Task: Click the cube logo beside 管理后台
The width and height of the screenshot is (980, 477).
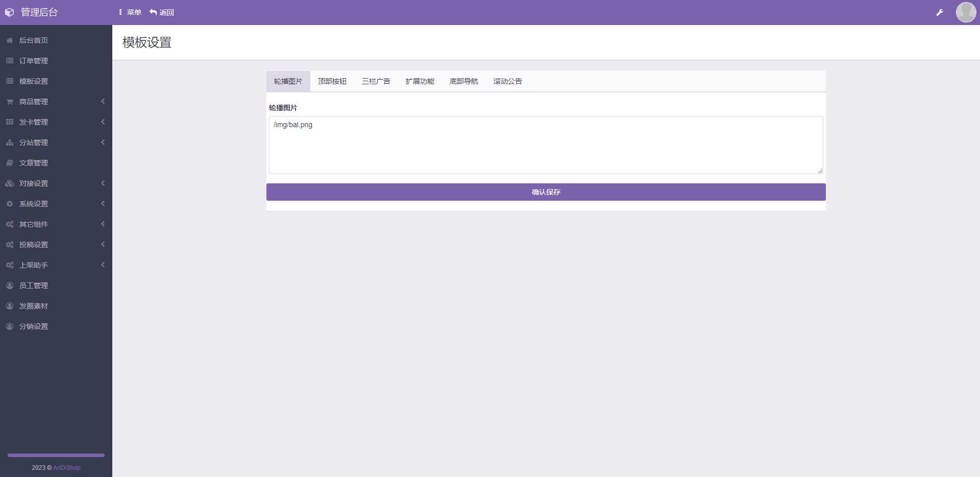Action: 9,12
